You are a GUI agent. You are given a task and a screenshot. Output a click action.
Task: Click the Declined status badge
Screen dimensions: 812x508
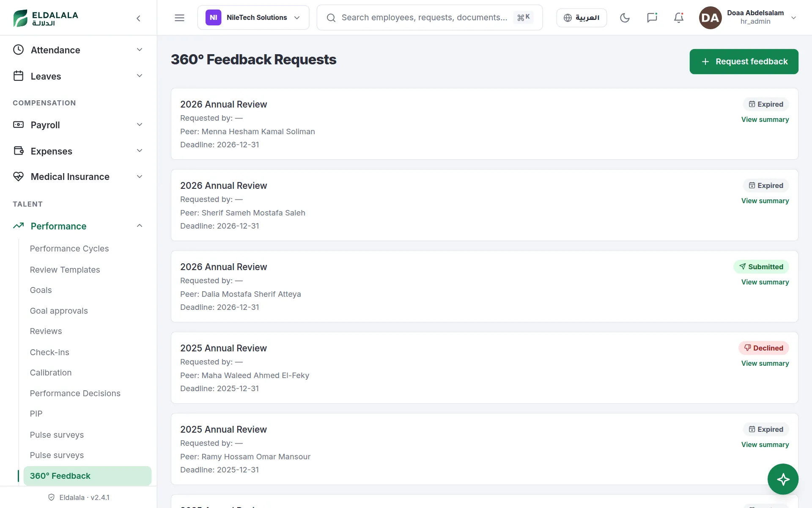(764, 348)
